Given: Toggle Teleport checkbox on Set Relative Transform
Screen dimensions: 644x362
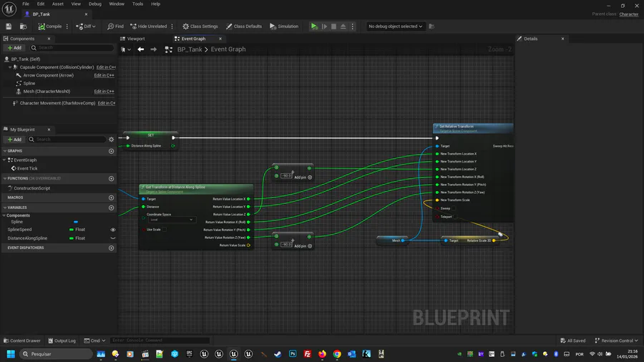Looking at the screenshot, I should 456,217.
